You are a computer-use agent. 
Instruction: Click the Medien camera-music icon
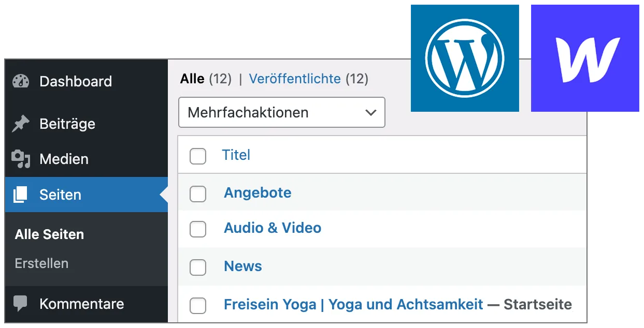[x=21, y=159]
